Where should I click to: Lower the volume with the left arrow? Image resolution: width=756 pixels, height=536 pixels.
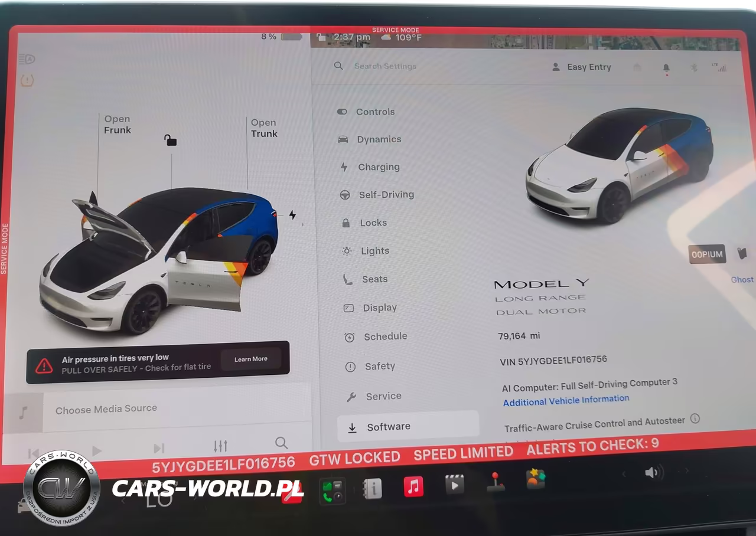623,473
